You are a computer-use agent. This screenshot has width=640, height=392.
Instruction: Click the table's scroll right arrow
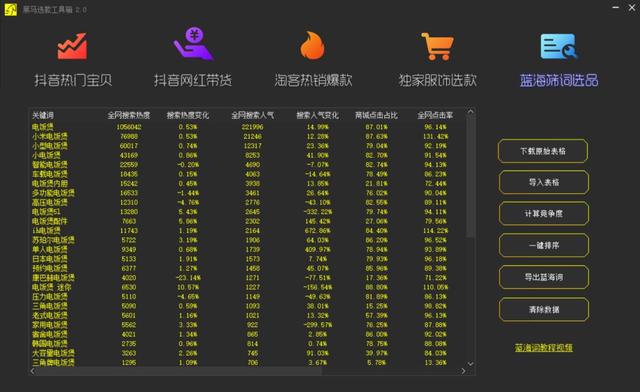[463, 371]
